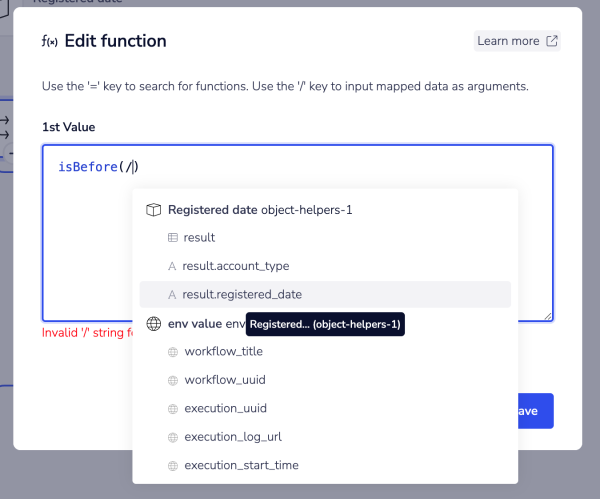Select the env value group header
This screenshot has width=600, height=499.
194,324
